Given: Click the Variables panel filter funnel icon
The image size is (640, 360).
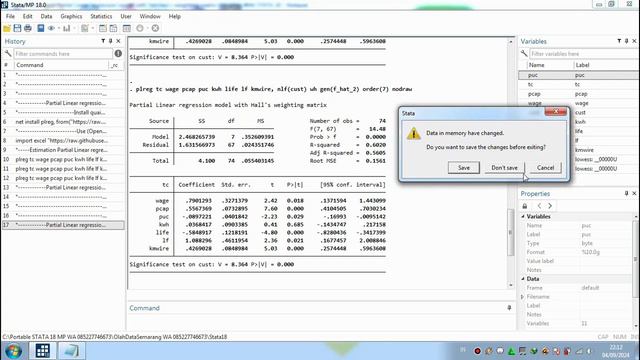Looking at the screenshot, I should pyautogui.click(x=619, y=41).
